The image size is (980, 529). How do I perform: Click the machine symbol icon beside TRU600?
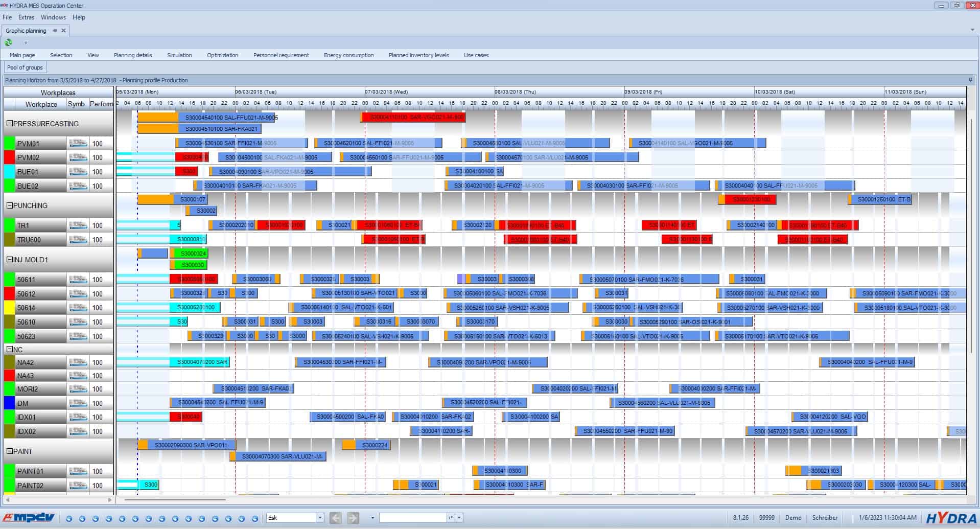pos(78,239)
